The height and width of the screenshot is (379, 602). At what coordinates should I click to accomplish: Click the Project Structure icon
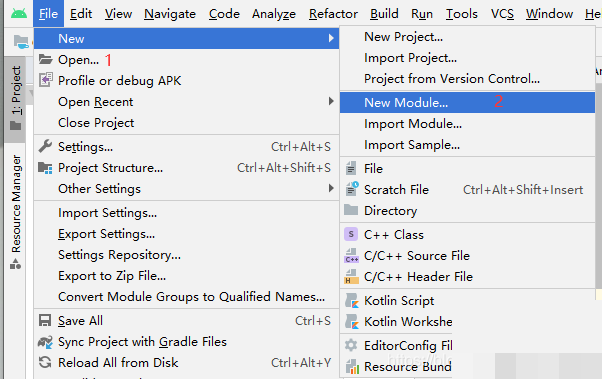[x=45, y=168]
